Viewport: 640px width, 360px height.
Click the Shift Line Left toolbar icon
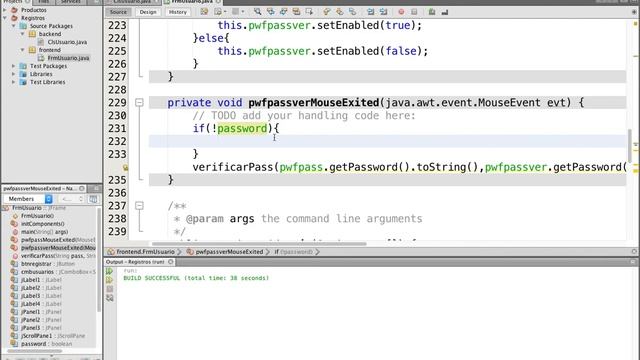click(x=370, y=12)
